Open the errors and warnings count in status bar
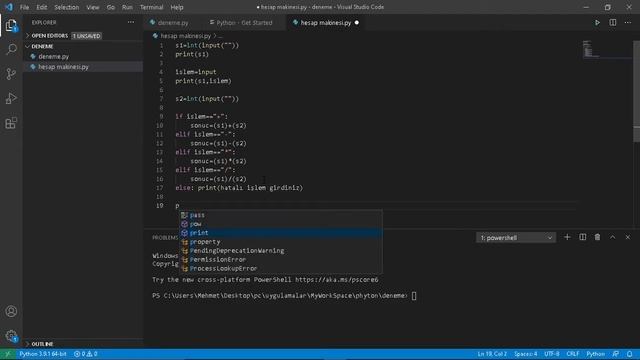The image size is (640, 360). tap(85, 354)
